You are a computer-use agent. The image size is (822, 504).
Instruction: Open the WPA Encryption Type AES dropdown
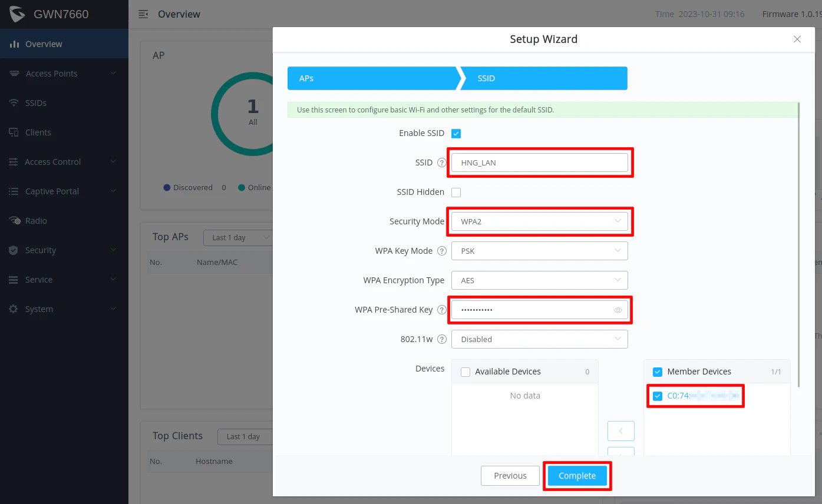point(540,280)
